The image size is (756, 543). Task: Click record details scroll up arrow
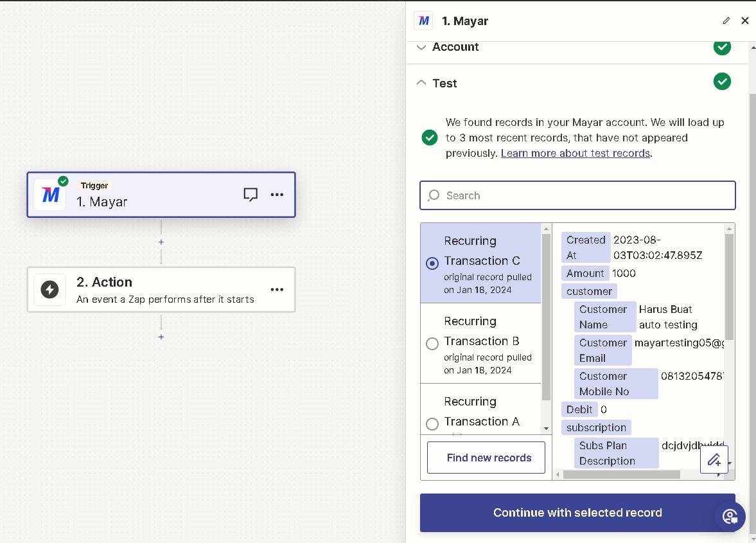729,229
